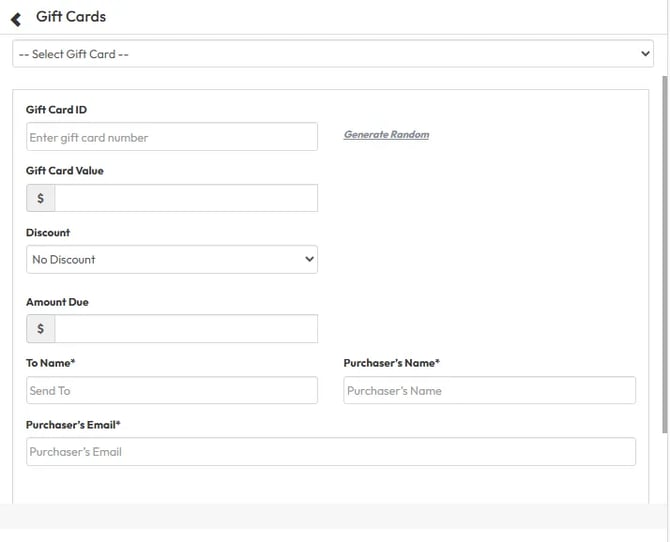
Task: Select the Amount Due input field
Action: [186, 329]
